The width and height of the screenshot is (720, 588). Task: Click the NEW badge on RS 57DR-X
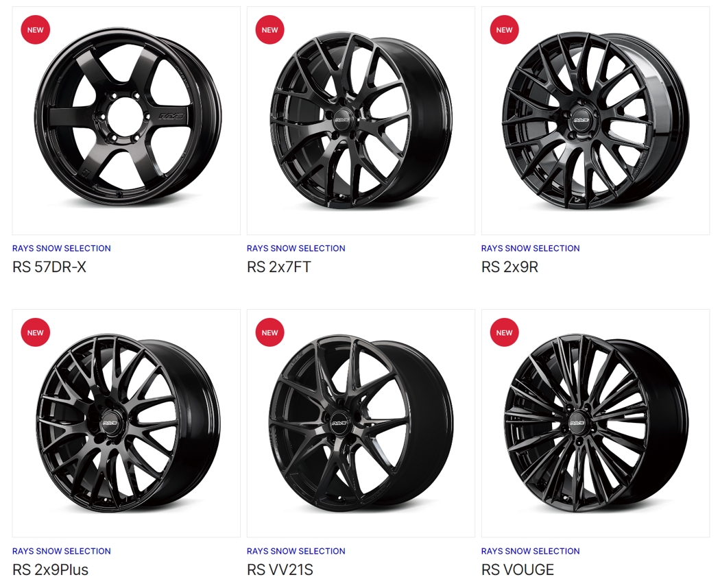point(36,30)
